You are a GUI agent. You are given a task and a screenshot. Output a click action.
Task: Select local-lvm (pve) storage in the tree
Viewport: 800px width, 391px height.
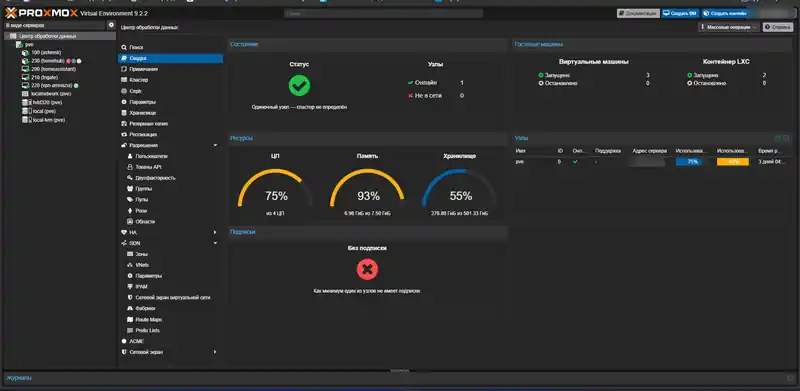pos(43,120)
